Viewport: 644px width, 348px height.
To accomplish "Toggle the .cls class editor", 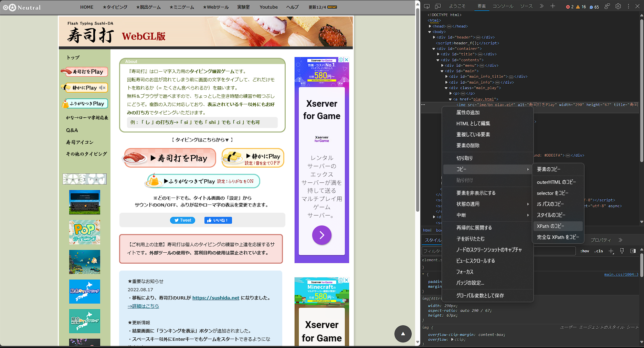I will point(599,251).
